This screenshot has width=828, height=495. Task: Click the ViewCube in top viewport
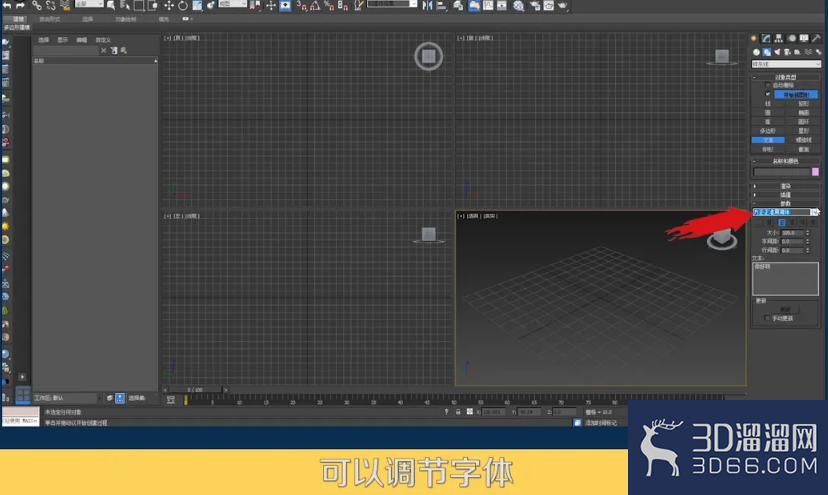(x=428, y=56)
